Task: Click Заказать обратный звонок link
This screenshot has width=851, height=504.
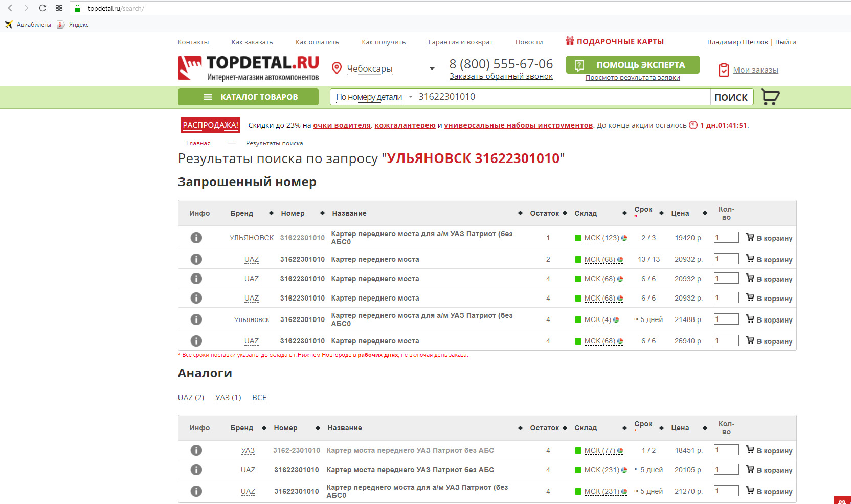Action: coord(501,76)
